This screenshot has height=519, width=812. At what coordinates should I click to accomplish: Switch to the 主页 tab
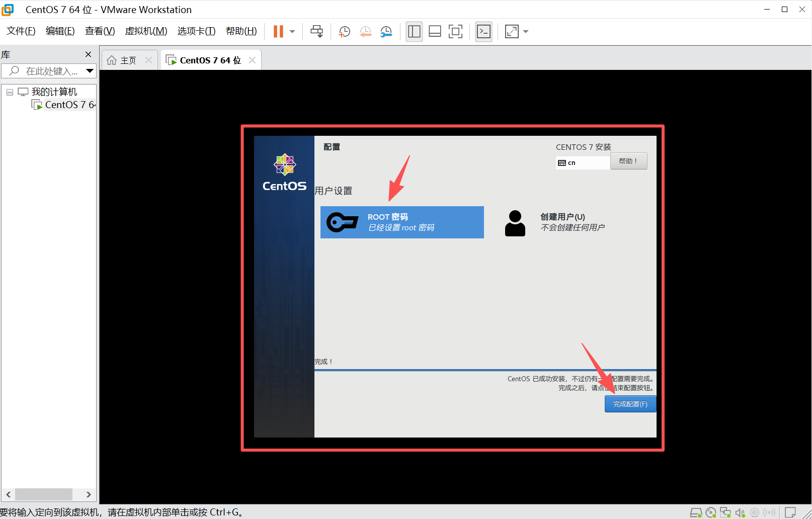[x=123, y=60]
